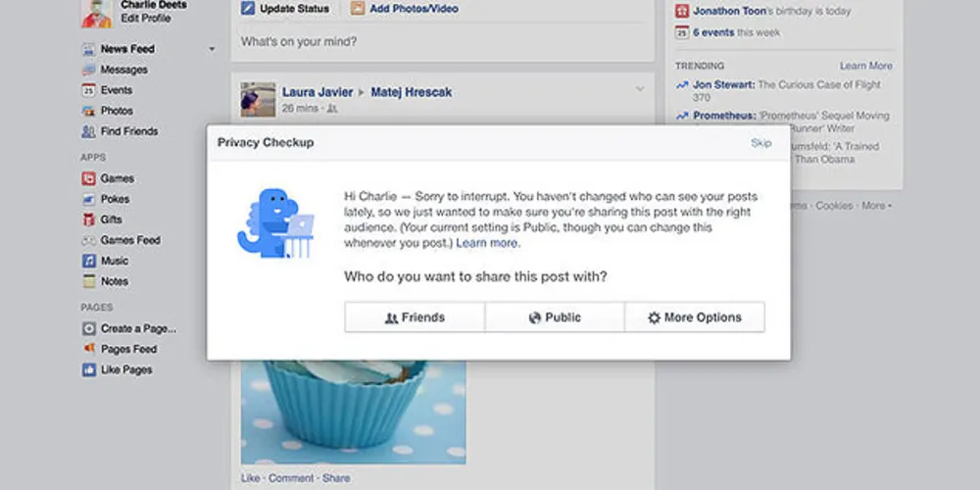Screen dimensions: 980x490
Task: Click the 26 mins post timestamp
Action: click(299, 109)
